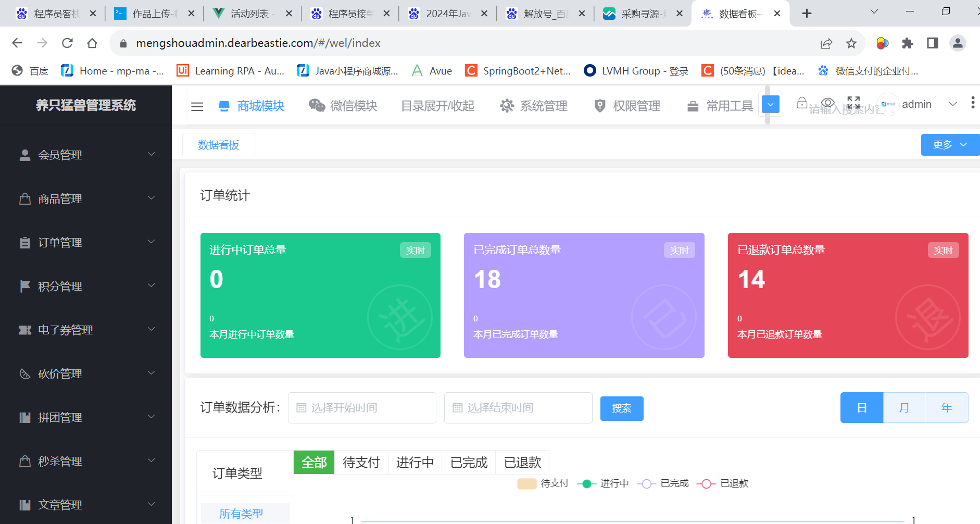This screenshot has width=980, height=524.
Task: Open the tab search chevron in title bar
Action: [x=874, y=11]
